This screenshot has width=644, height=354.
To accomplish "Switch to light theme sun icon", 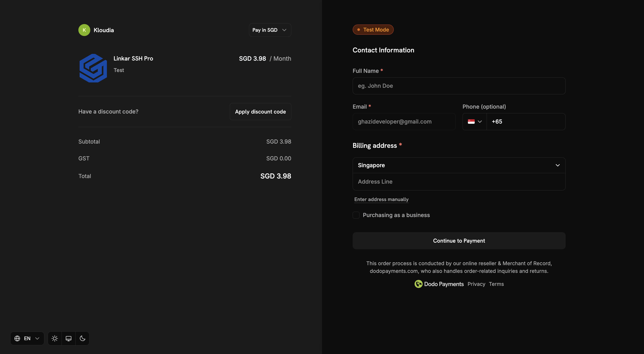I will tap(55, 338).
